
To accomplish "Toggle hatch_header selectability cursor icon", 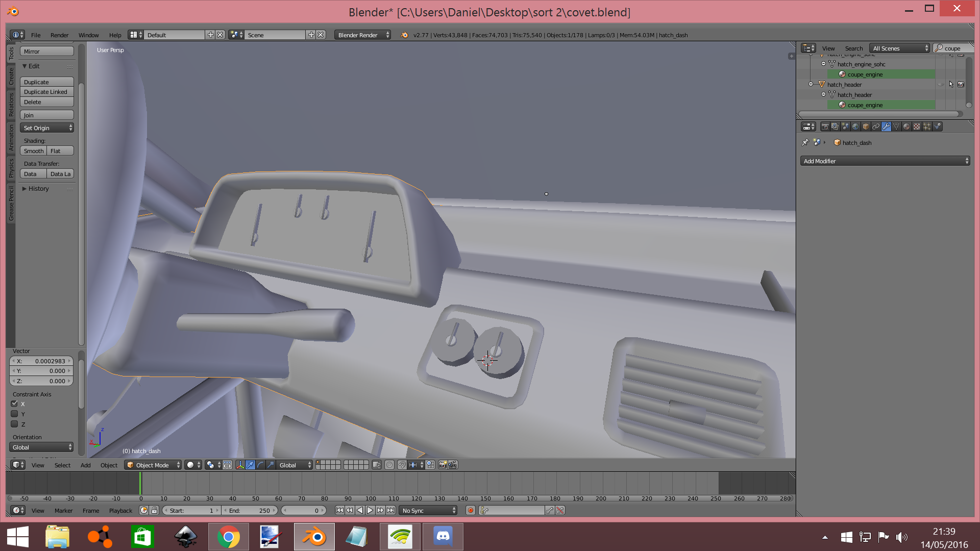I will (950, 84).
